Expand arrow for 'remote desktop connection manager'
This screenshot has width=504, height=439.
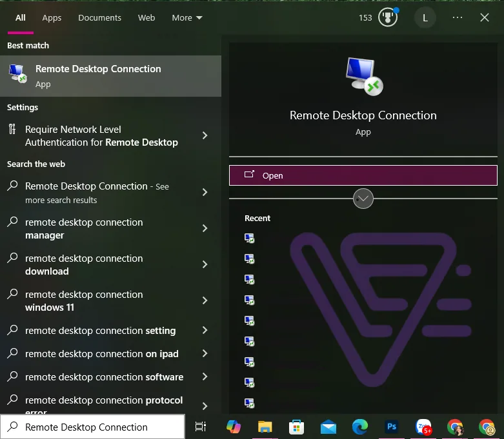205,228
